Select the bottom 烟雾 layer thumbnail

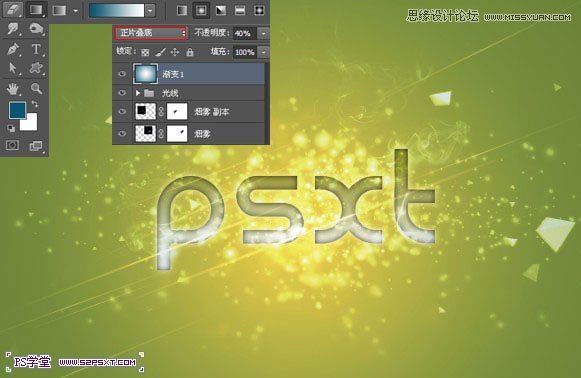[146, 133]
